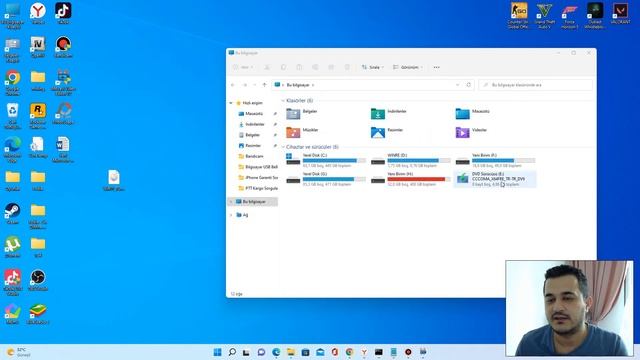Image resolution: width=640 pixels, height=360 pixels.
Task: Open the Sırala sort dropdown
Action: tap(372, 67)
